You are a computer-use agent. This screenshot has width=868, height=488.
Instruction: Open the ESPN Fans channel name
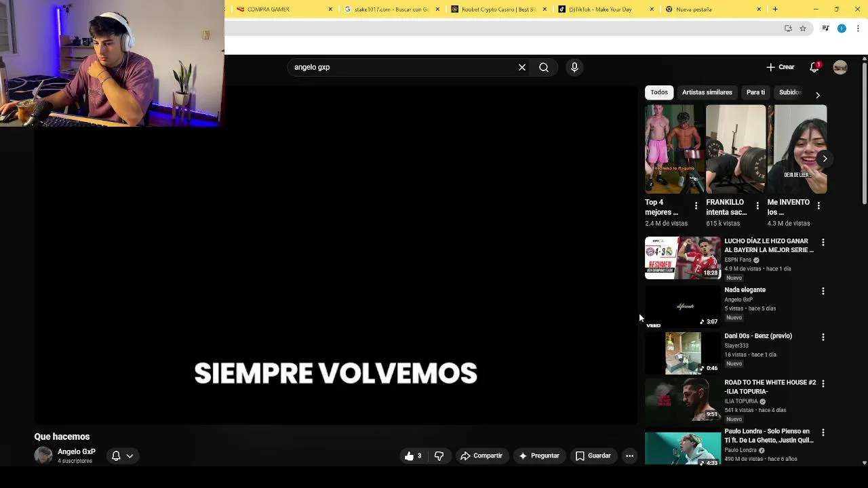pyautogui.click(x=738, y=260)
